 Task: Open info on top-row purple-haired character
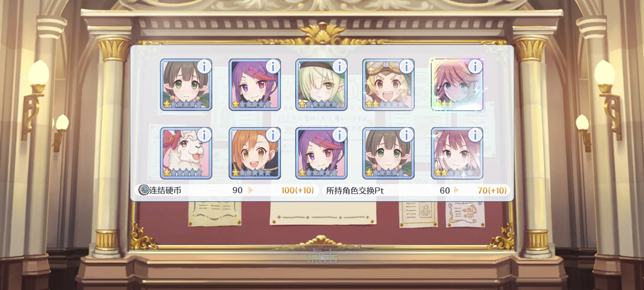tap(273, 66)
